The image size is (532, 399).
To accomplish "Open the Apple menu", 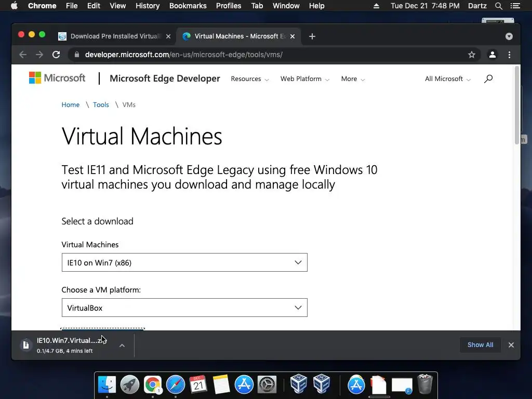I will click(x=14, y=6).
